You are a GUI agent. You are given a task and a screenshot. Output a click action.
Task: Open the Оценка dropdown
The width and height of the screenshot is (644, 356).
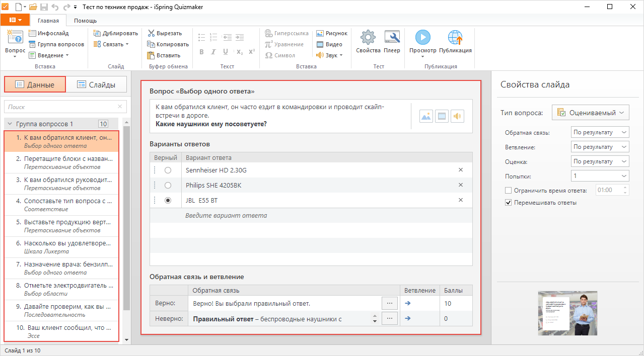(600, 161)
